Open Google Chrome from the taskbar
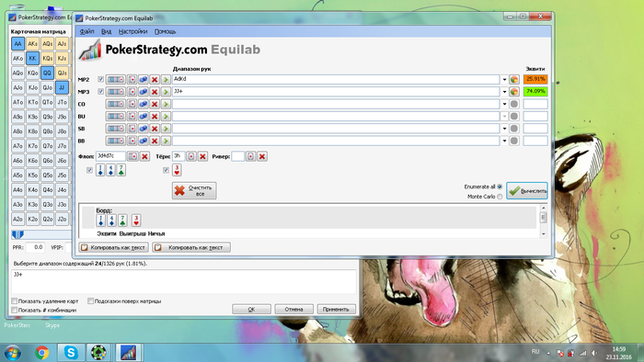 [x=42, y=353]
